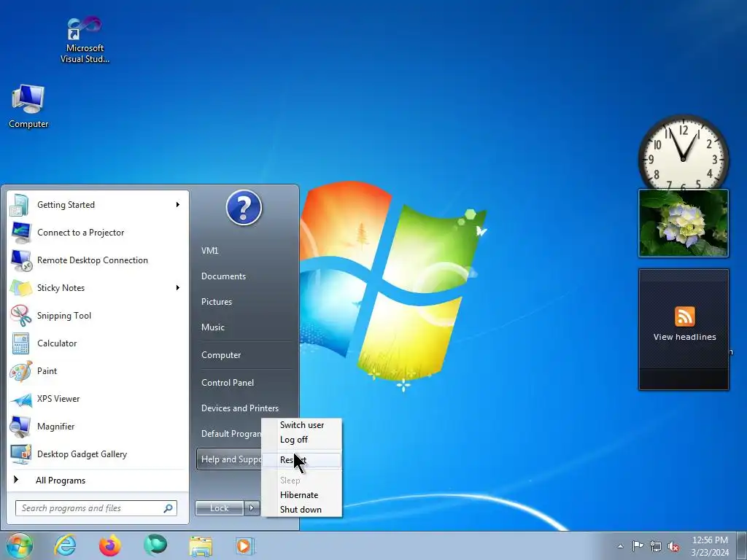Open the green globe taskbar app
Screen dimensions: 747x560
[x=155, y=545]
